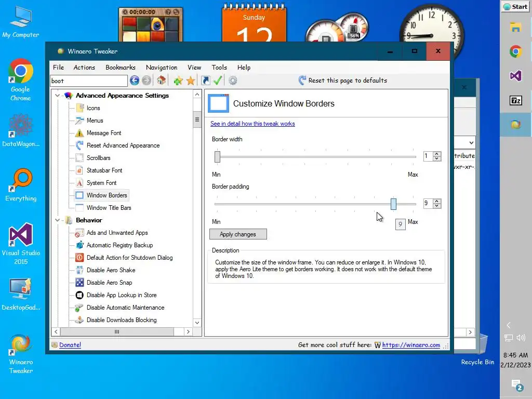Open the Bookmarks menu
Viewport: 532px width, 399px height.
point(121,67)
